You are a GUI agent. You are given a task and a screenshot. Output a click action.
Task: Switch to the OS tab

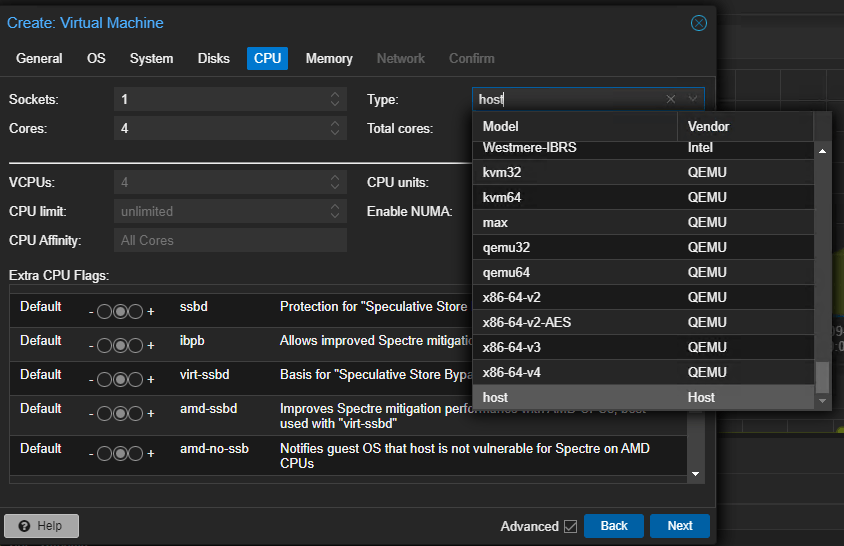(x=96, y=58)
